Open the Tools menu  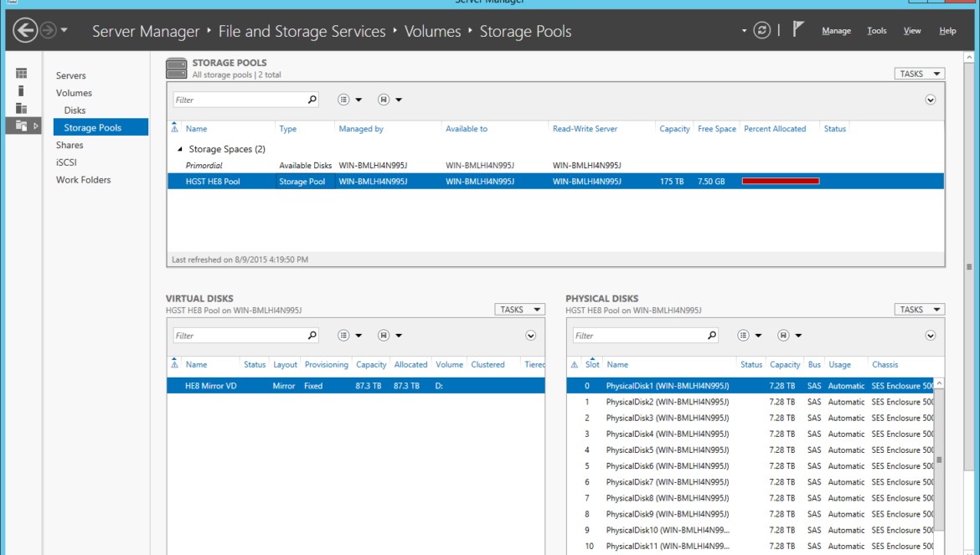tap(877, 31)
